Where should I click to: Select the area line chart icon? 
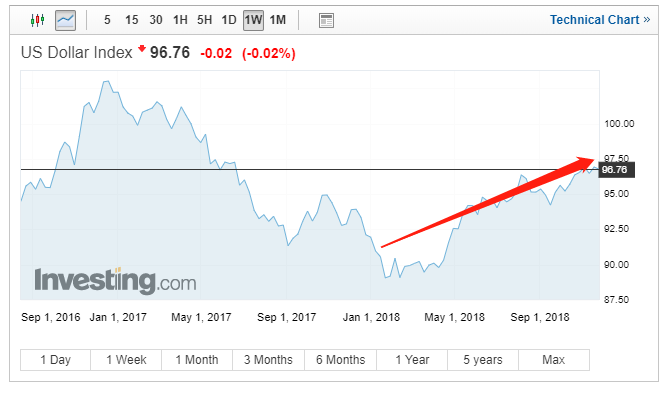point(66,20)
